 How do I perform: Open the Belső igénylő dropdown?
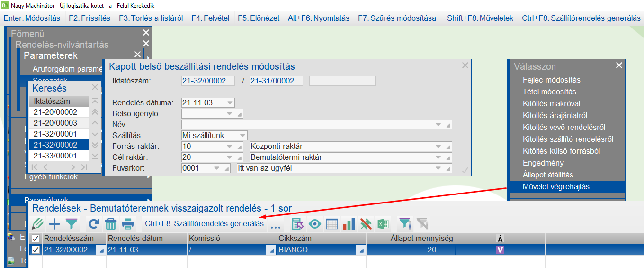[230, 113]
